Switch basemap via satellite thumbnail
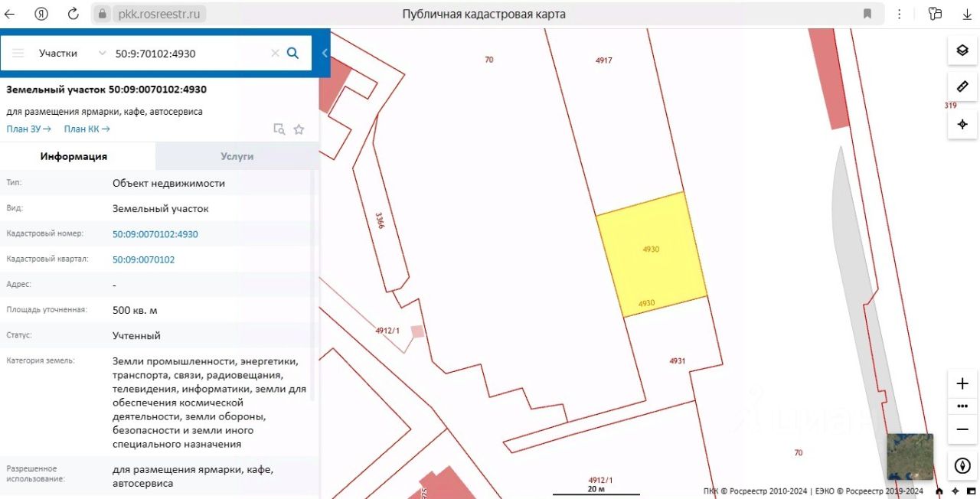 coord(910,456)
